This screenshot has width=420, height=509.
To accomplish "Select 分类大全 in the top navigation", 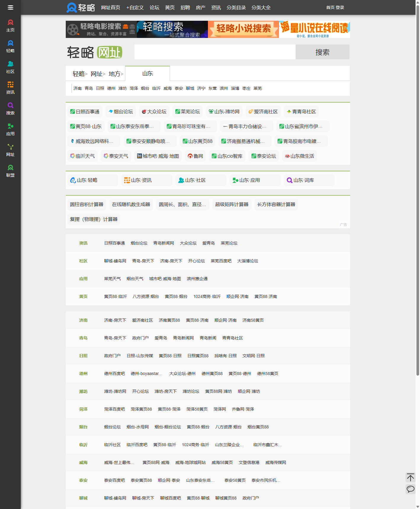I will (261, 7).
